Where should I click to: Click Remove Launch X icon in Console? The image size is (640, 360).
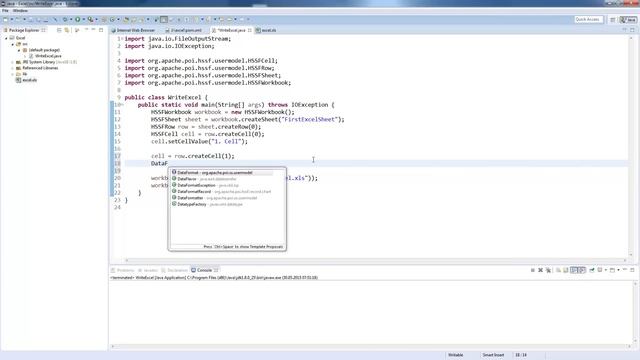coord(540,270)
